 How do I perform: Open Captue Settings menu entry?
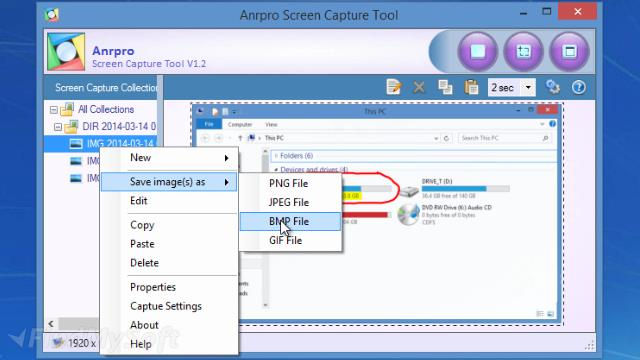pyautogui.click(x=169, y=306)
